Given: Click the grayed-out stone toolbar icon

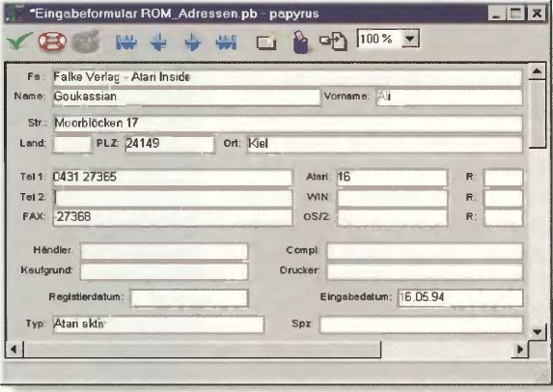Looking at the screenshot, I should click(x=85, y=42).
